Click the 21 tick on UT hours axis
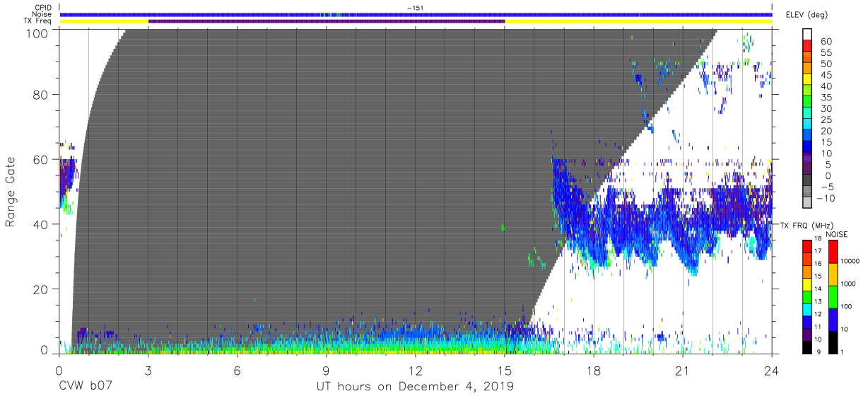Screen dimensions: 868x401 [683, 371]
